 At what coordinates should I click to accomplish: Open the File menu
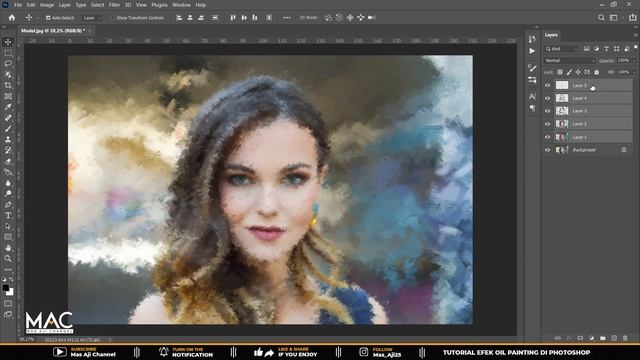point(18,5)
